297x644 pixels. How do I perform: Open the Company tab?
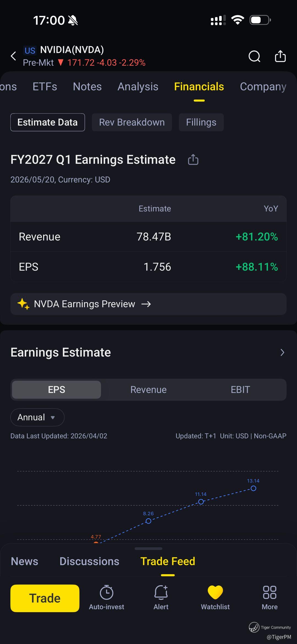[263, 87]
